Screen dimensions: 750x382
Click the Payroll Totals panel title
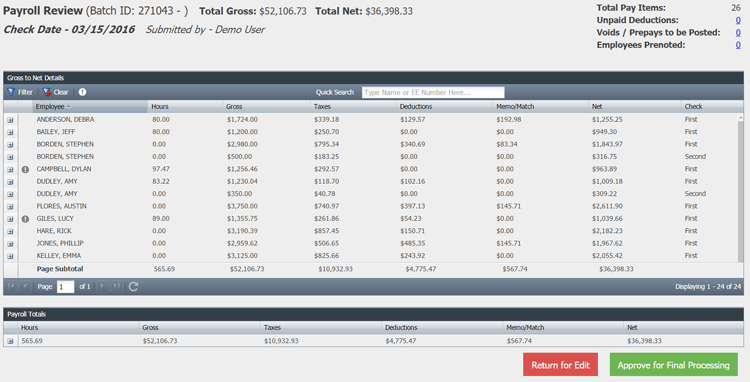pos(26,315)
